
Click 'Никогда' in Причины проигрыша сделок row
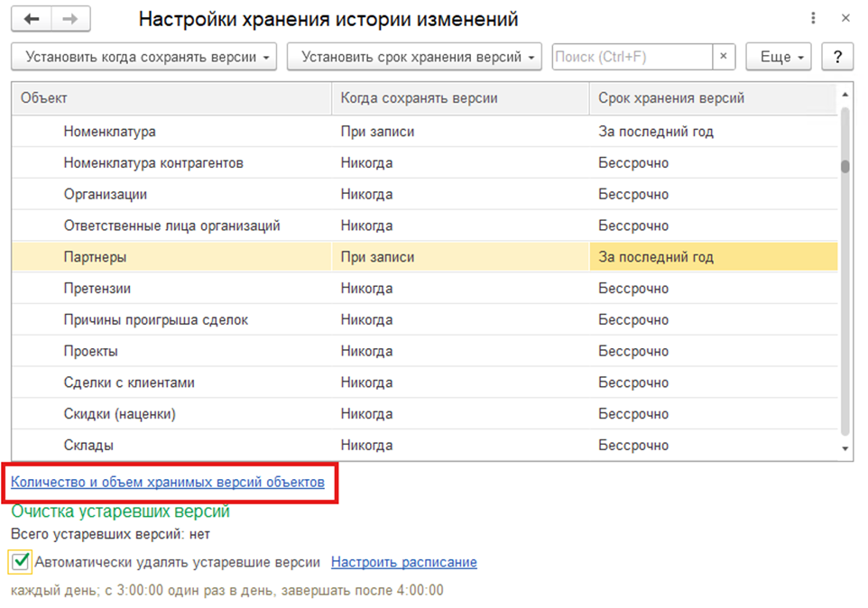tap(460, 319)
